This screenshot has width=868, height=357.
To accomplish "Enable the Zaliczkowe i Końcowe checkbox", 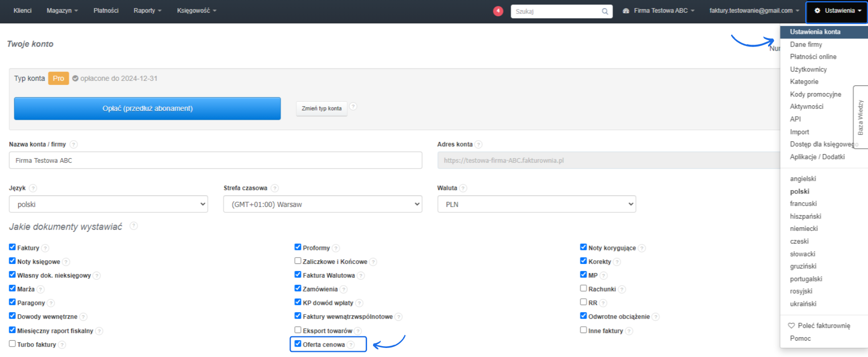I will [298, 261].
